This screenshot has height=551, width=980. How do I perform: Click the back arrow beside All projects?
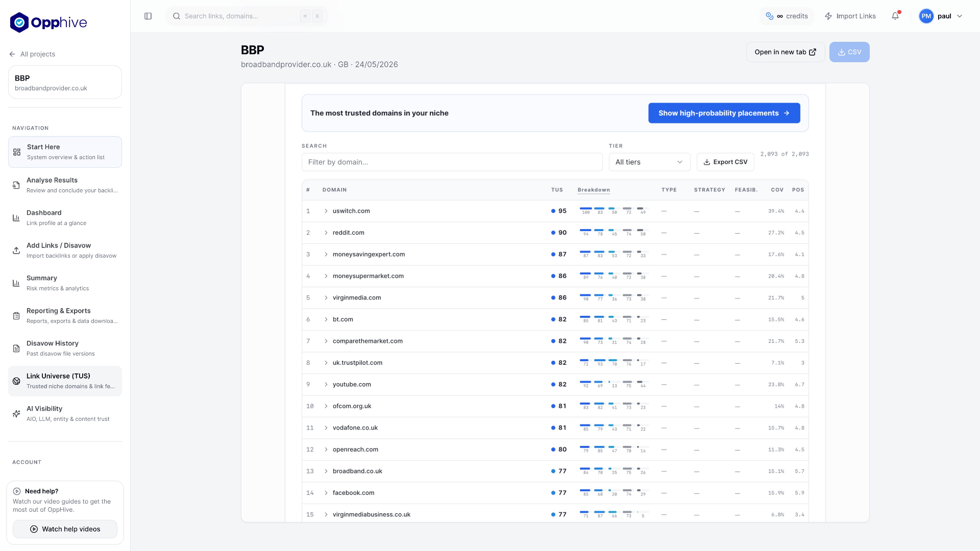pyautogui.click(x=12, y=54)
